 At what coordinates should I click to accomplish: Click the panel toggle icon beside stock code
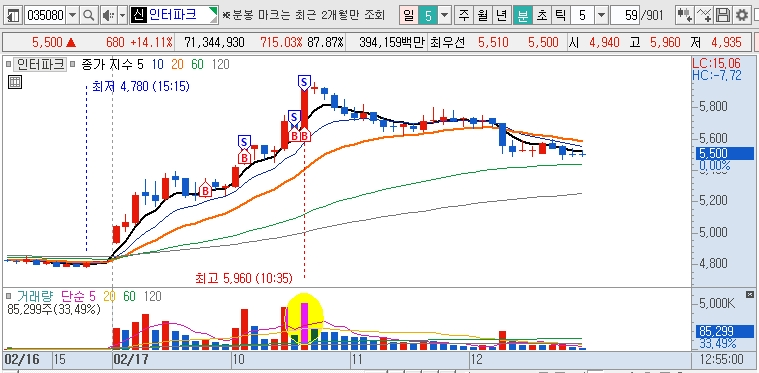coord(13,15)
